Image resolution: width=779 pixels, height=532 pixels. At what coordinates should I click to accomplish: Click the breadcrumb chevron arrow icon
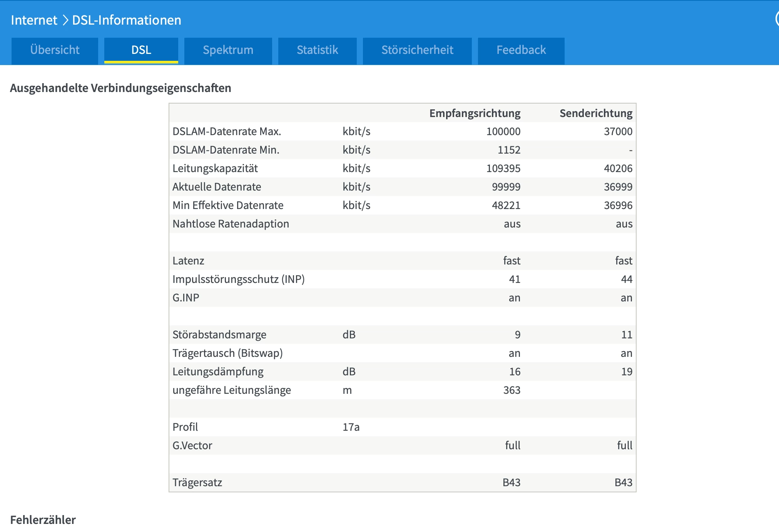pyautogui.click(x=65, y=20)
